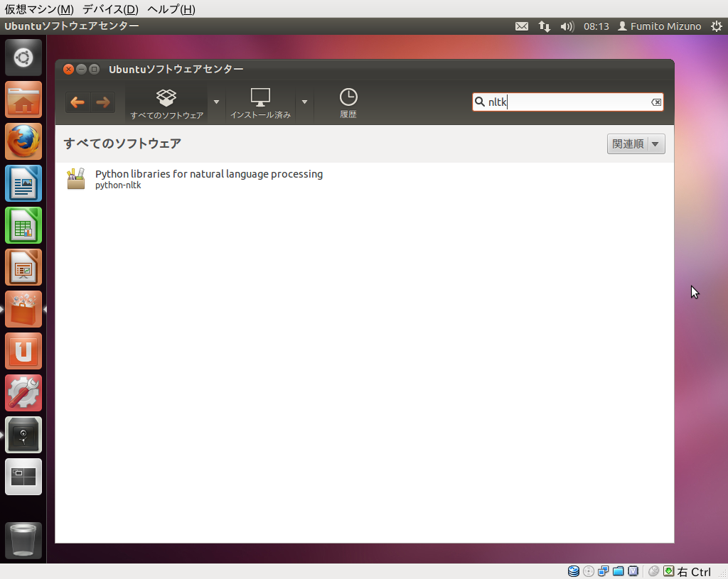Click the forward arrow in Software Center toolbar
Viewport: 728px width, 579px height.
coord(102,102)
